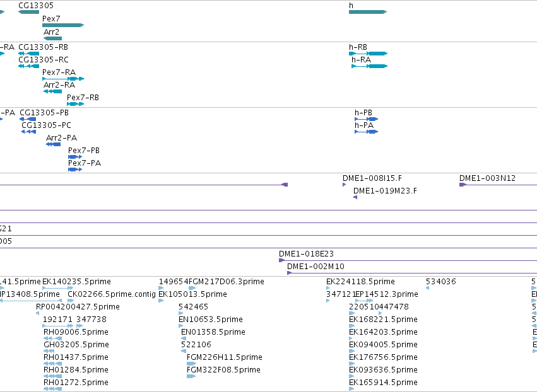This screenshot has height=392, width=537.
Task: Open the Arr2-PA protein feature
Action: point(54,144)
